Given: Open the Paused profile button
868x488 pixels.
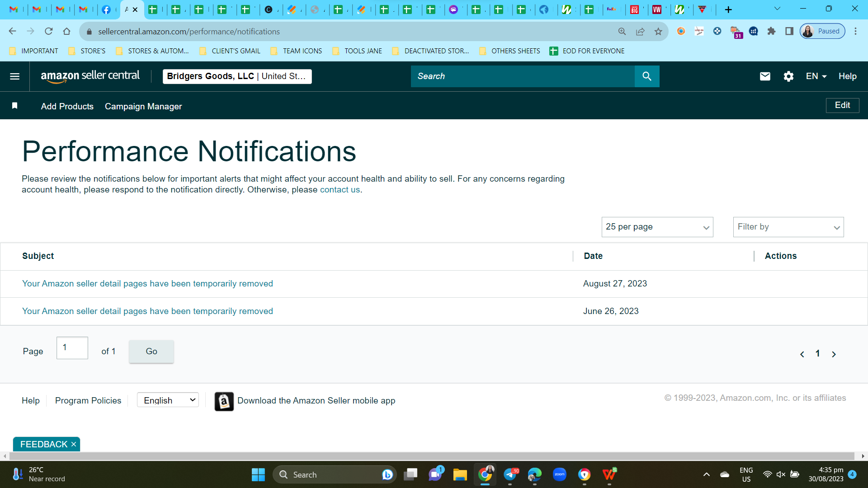Looking at the screenshot, I should point(822,31).
